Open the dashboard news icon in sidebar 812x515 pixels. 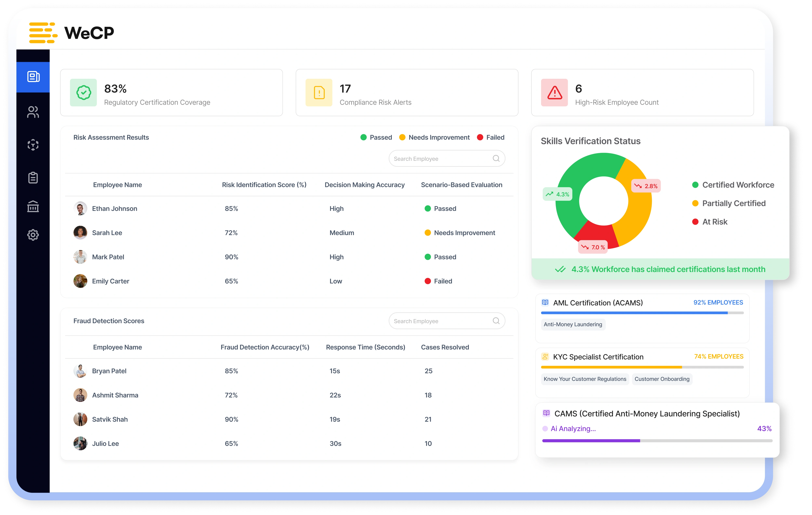point(33,77)
